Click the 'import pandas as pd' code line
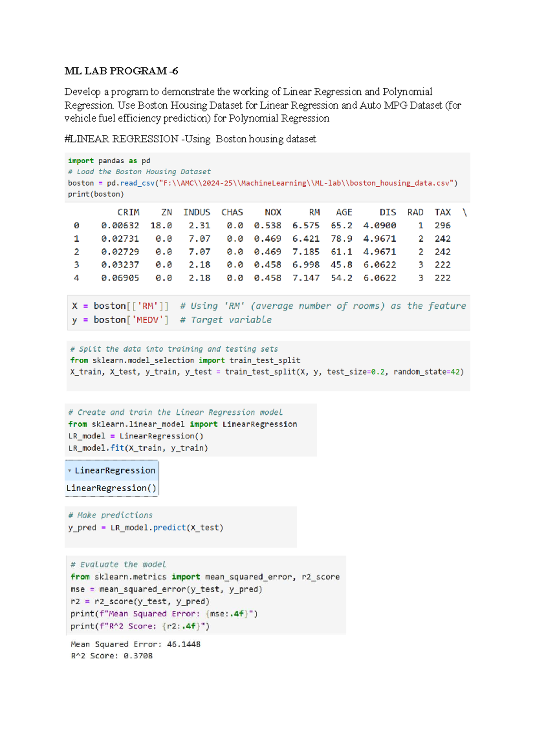The height and width of the screenshot is (756, 535). (109, 160)
